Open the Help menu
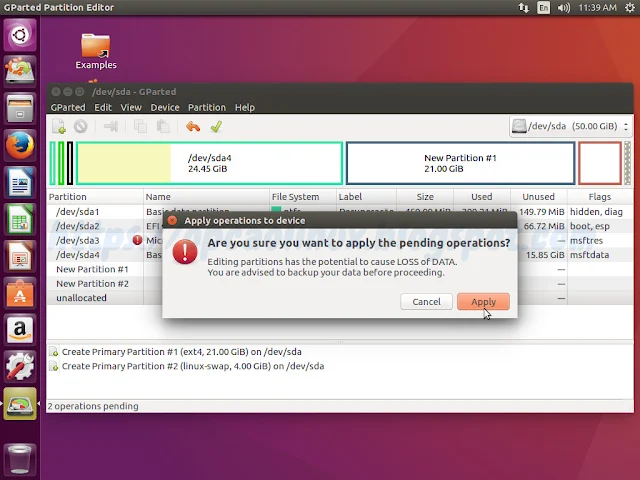Image resolution: width=640 pixels, height=480 pixels. pos(244,107)
